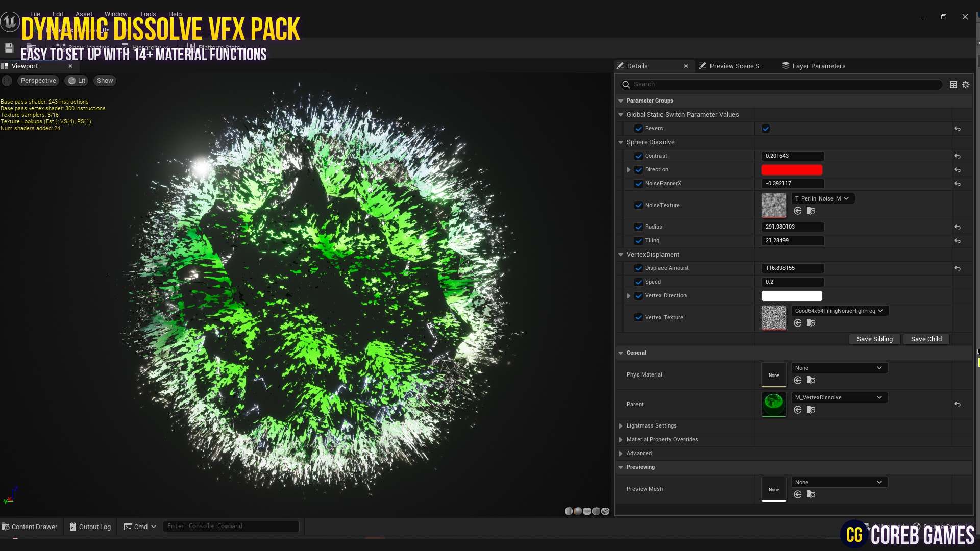Browse to the M_VertexDissolve parent material
Image resolution: width=980 pixels, height=551 pixels.
811,410
